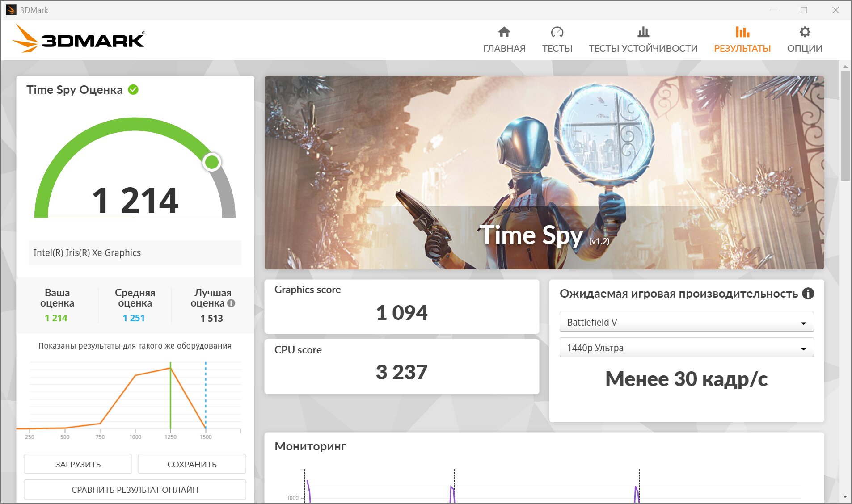Click info icon next to Лучшая оценка
The width and height of the screenshot is (852, 504).
coord(231,303)
